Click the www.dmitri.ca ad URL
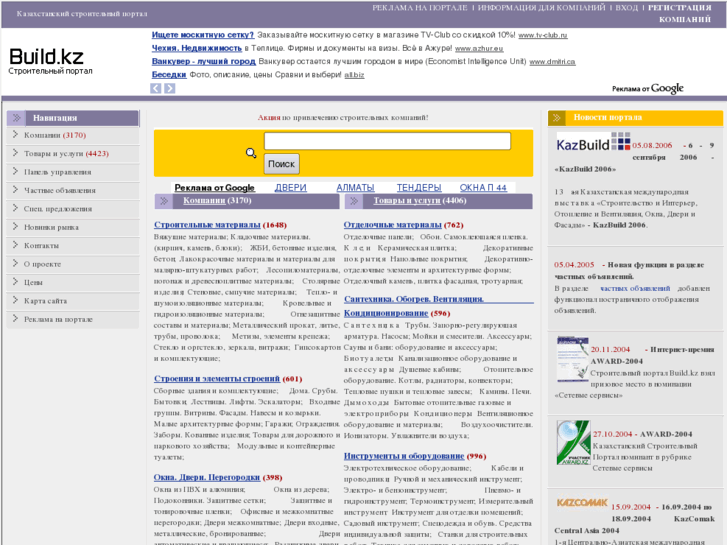The width and height of the screenshot is (727, 545). [552, 62]
